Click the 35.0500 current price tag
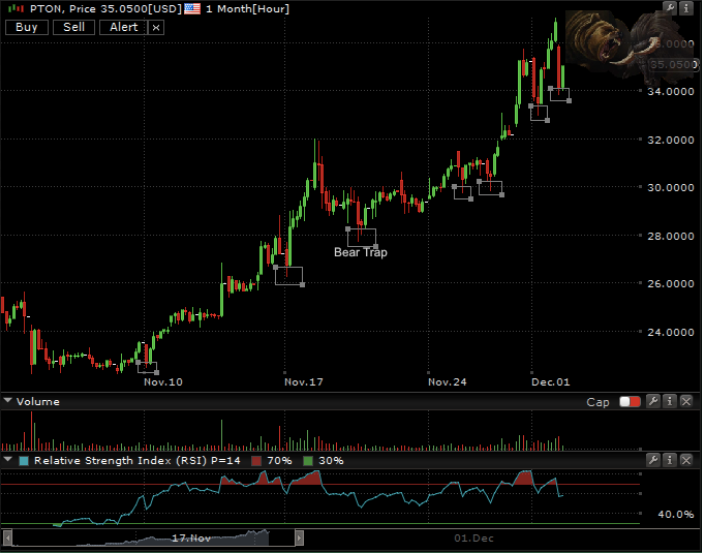The width and height of the screenshot is (702, 553). coord(674,65)
